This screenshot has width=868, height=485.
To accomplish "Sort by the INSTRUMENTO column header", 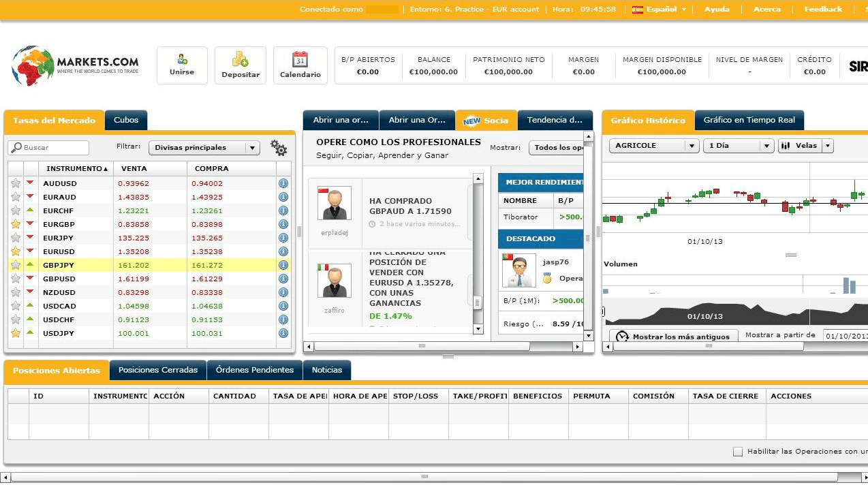I will (x=77, y=168).
